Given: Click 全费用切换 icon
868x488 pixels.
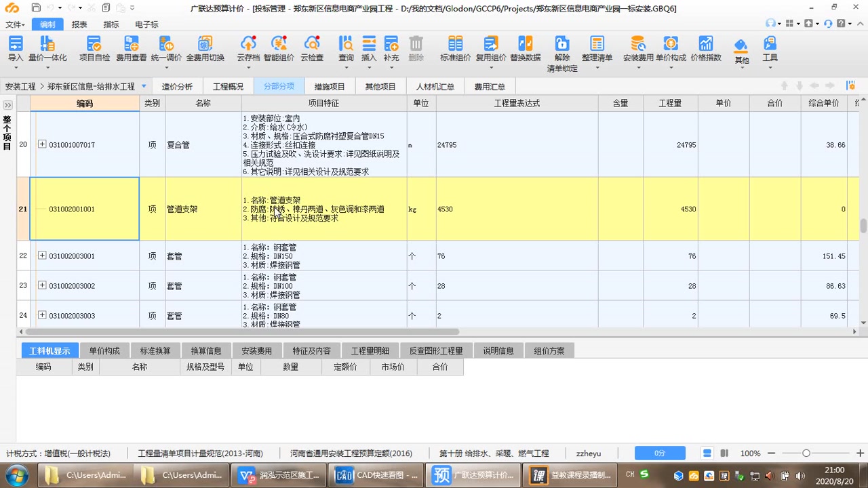Looking at the screenshot, I should (x=205, y=49).
